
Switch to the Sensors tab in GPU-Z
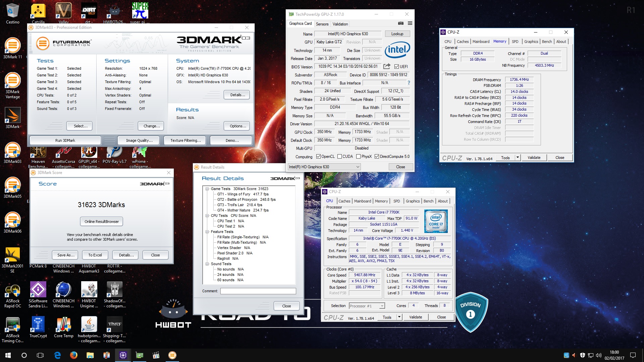[x=322, y=24]
